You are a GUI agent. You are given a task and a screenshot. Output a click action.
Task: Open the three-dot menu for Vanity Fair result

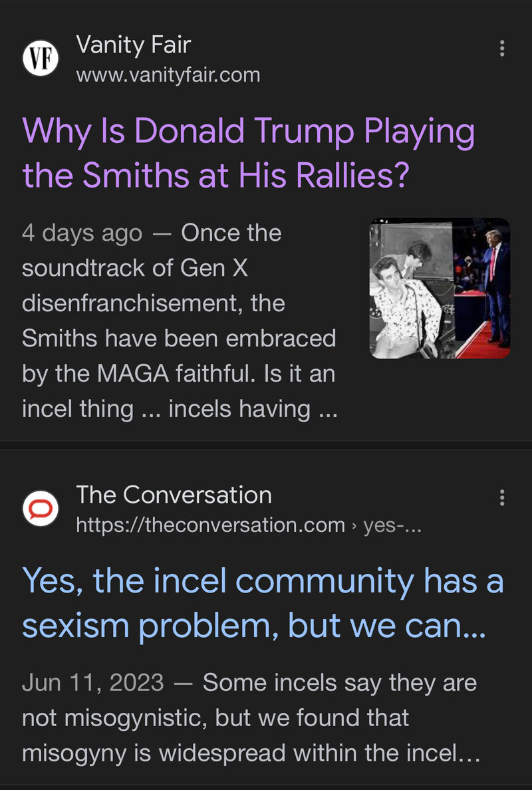[502, 49]
